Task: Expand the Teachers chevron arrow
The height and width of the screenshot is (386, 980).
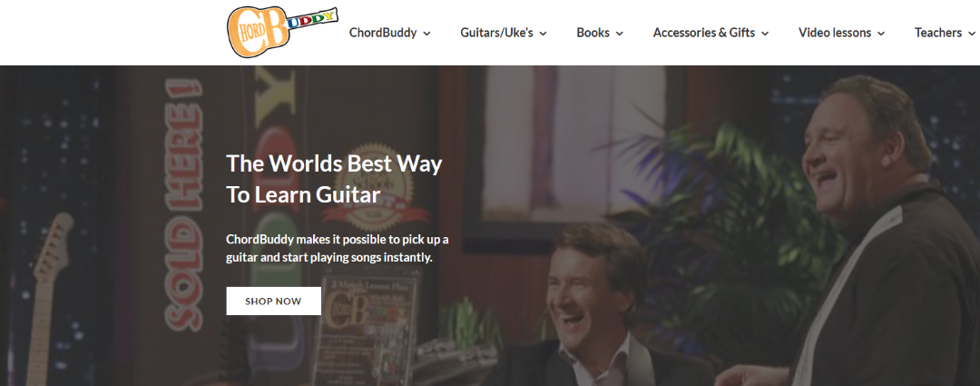Action: (972, 34)
